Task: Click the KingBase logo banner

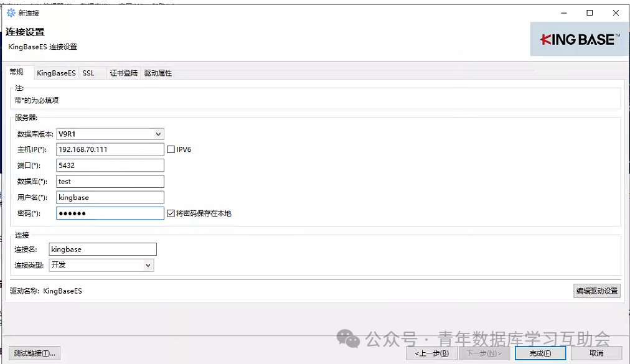Action: (580, 39)
